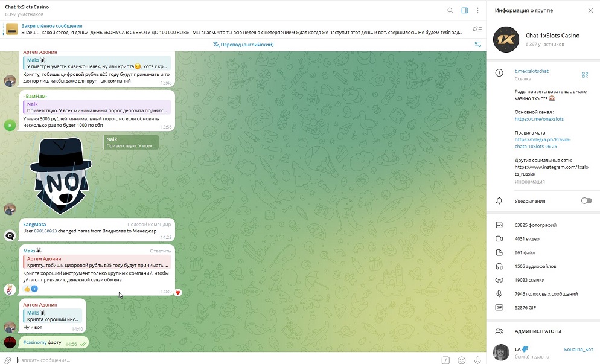Click the thumbs-up reaction with count 2
Viewport: 600px width, 364px height.
31,289
